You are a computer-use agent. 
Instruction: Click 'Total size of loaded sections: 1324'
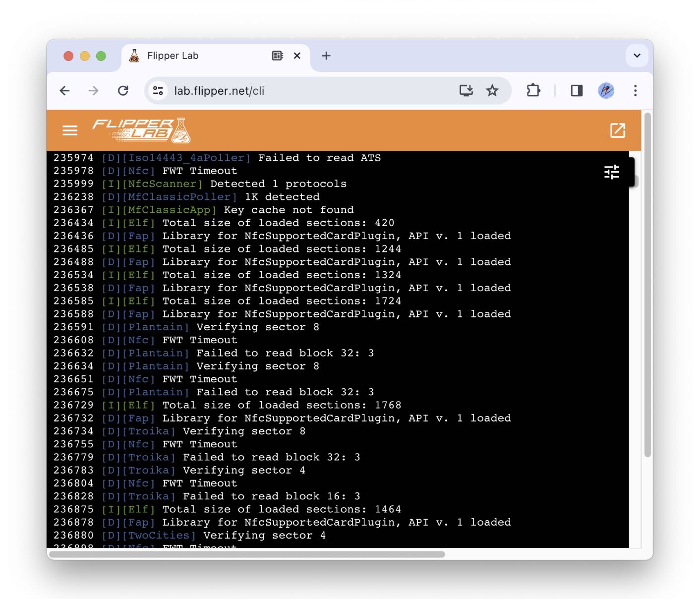click(x=282, y=275)
